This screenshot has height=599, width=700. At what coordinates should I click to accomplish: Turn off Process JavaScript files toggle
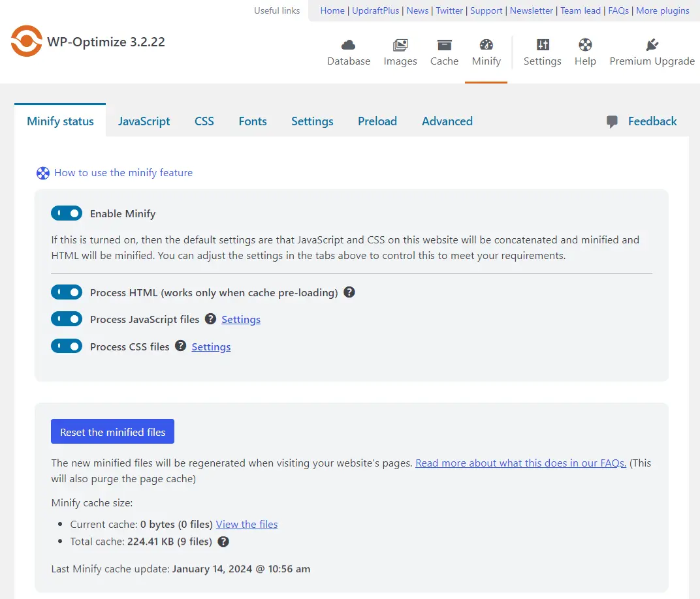[x=67, y=319]
